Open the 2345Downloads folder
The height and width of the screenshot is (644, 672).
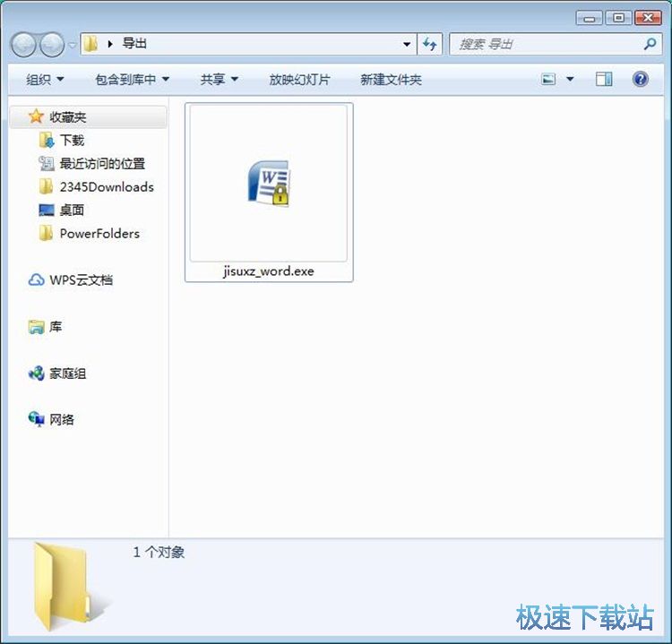(x=107, y=187)
